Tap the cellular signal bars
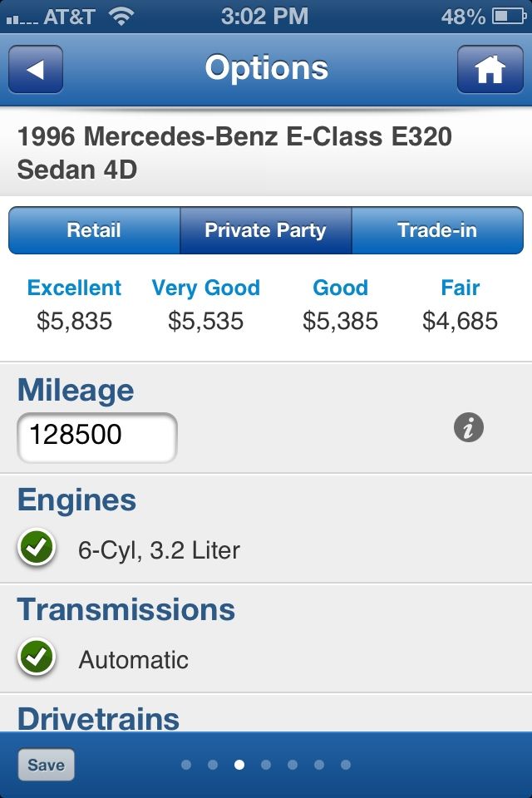 pos(22,19)
